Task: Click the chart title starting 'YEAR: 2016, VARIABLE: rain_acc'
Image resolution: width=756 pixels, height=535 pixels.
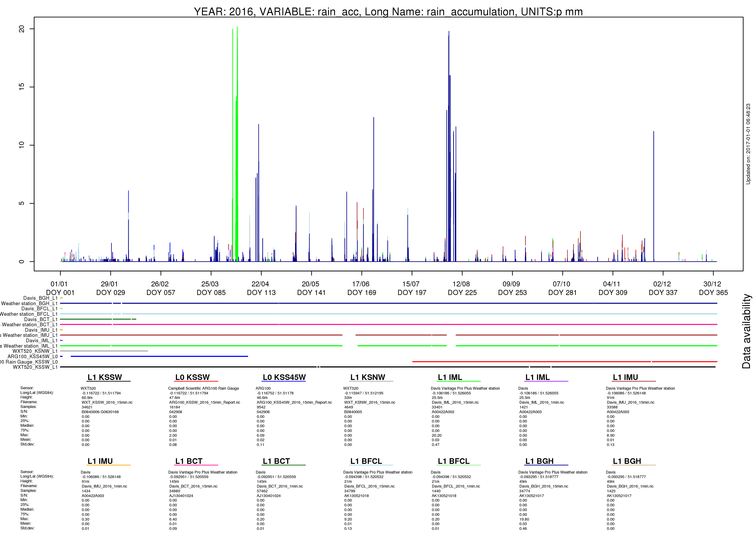Action: pyautogui.click(x=388, y=11)
